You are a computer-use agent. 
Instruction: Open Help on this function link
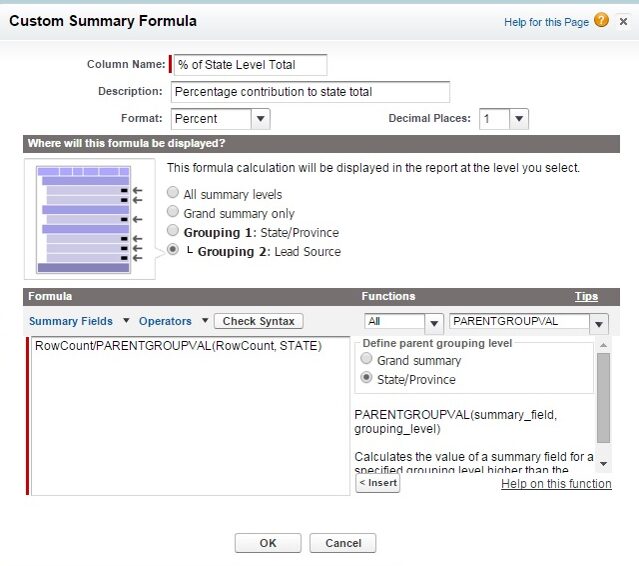(x=556, y=484)
